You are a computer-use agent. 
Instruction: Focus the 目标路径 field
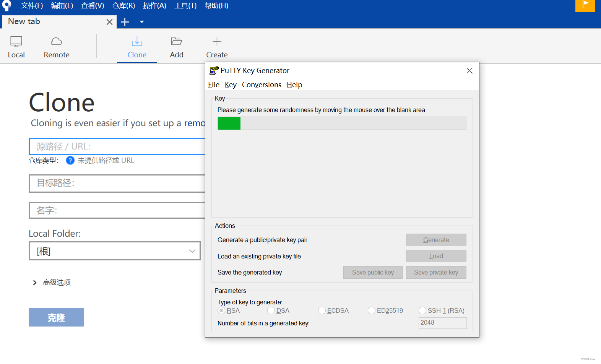117,183
